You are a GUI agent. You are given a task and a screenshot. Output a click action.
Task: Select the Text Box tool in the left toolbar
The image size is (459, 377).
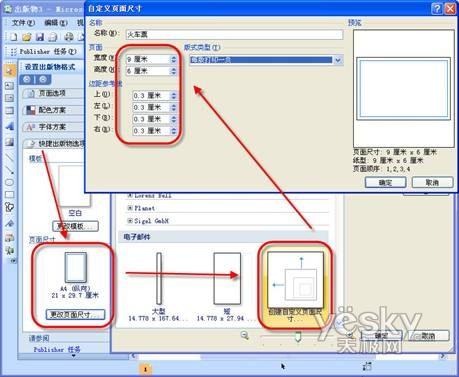tap(9, 85)
